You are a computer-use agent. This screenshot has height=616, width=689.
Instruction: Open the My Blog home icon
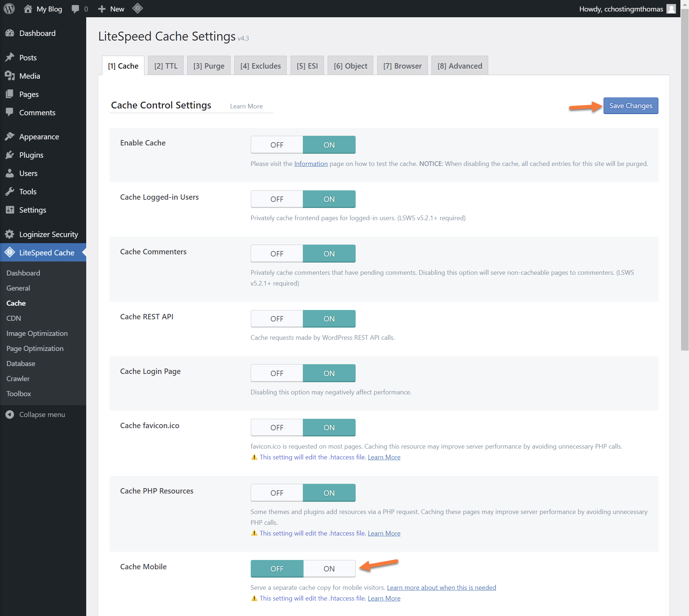[x=28, y=9]
